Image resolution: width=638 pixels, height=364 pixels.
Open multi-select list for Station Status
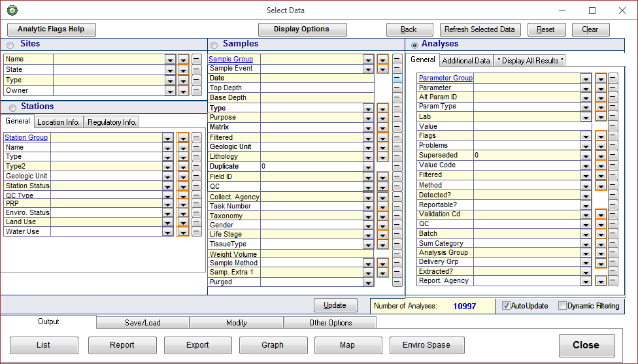pos(183,186)
